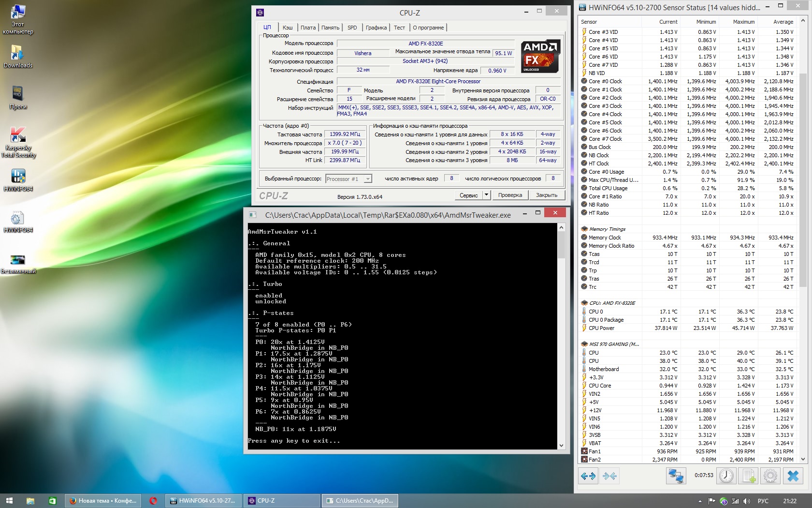The height and width of the screenshot is (508, 812).
Task: Click the Закрыть button in CPU-Z
Action: coord(547,195)
